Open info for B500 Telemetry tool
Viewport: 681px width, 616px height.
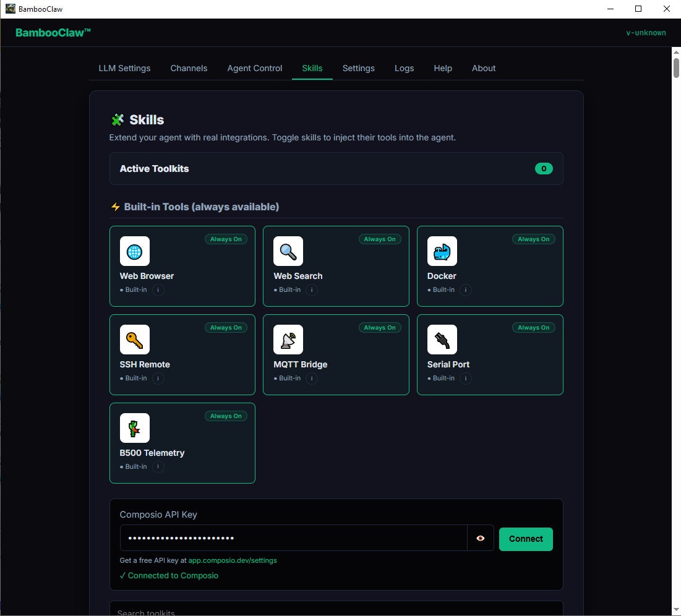pos(158,466)
